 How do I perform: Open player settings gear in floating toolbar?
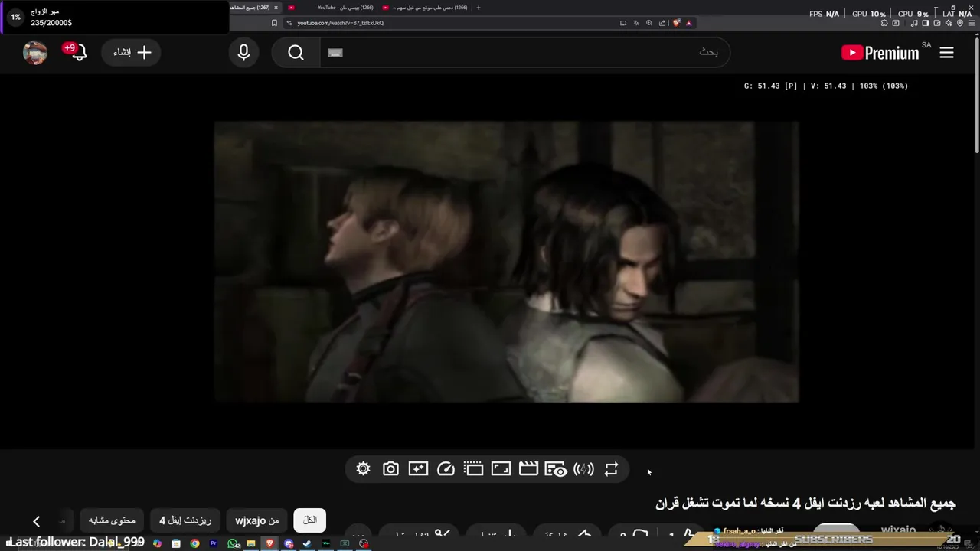point(363,469)
